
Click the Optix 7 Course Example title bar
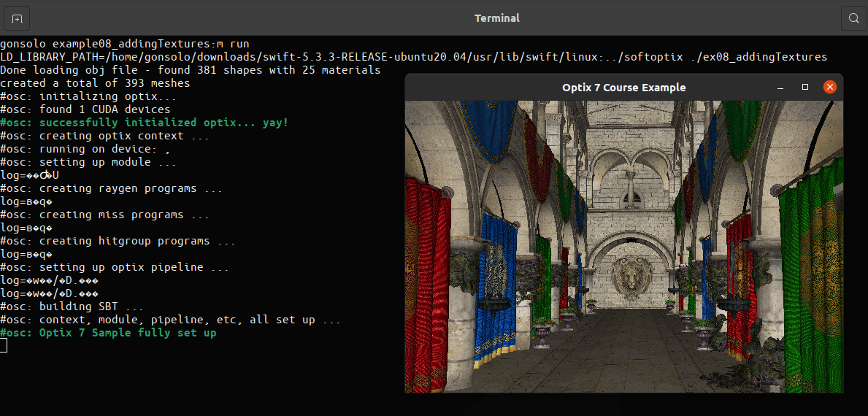pos(624,88)
